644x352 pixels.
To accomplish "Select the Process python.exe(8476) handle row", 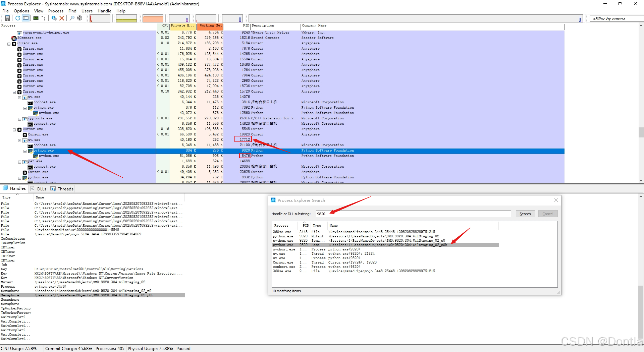I will click(x=93, y=287).
